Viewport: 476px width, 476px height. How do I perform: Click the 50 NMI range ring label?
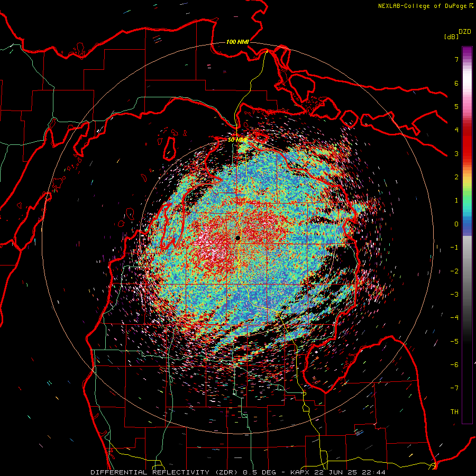click(237, 140)
